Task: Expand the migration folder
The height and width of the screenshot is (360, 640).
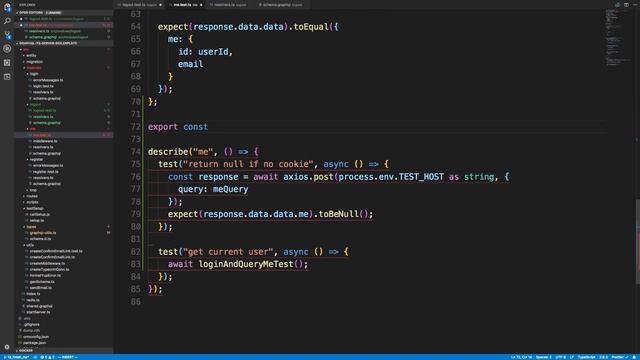Action: (x=35, y=62)
